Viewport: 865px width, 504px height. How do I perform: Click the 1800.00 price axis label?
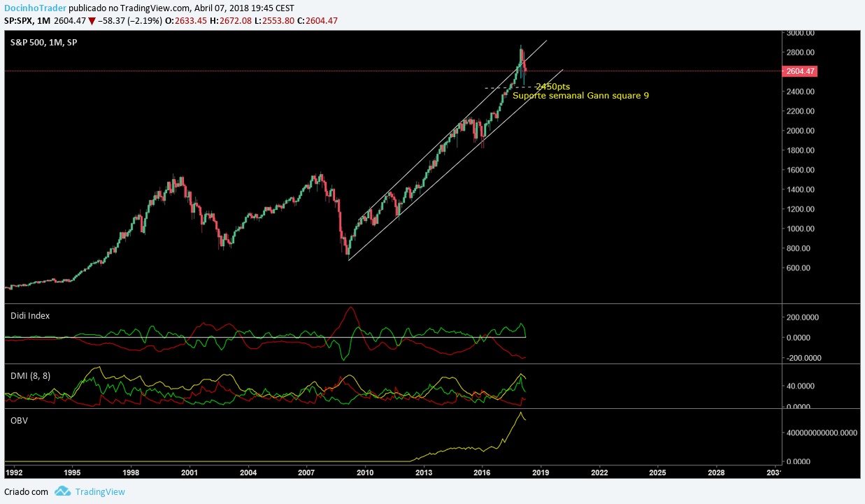[800, 150]
